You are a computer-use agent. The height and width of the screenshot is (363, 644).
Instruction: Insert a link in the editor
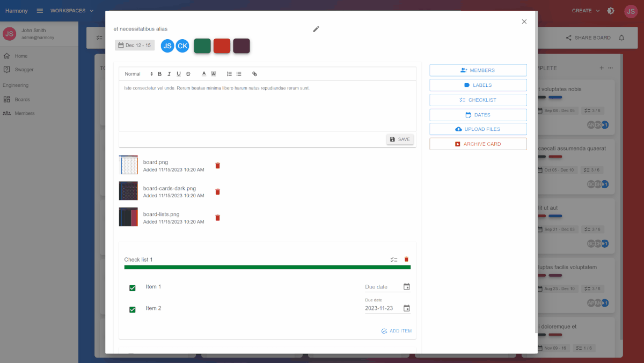[x=254, y=74]
